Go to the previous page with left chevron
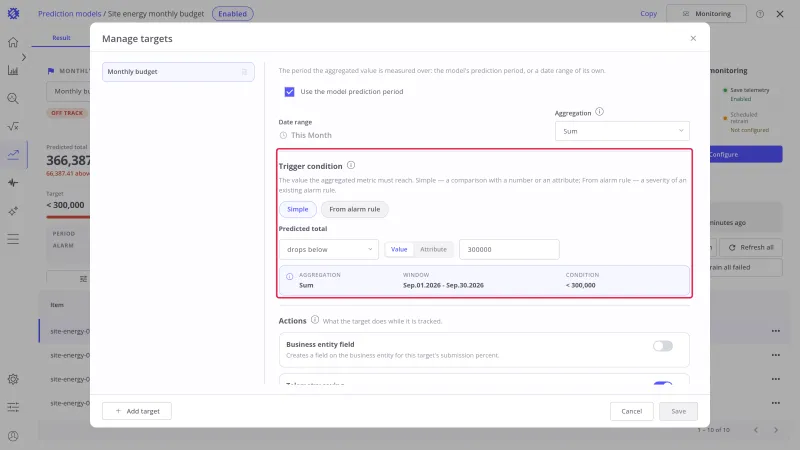 point(756,430)
